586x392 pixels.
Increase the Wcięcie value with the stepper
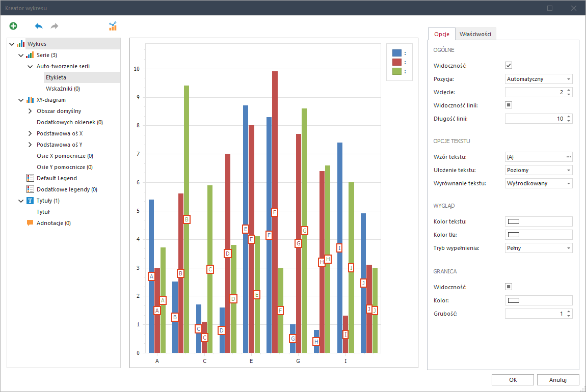click(569, 90)
